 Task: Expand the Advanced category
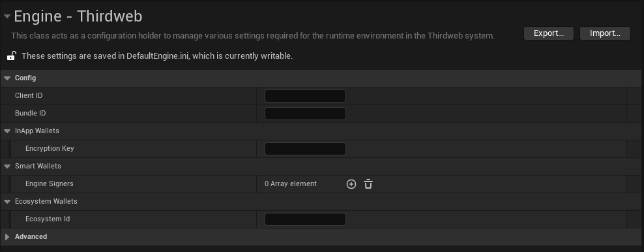click(7, 237)
